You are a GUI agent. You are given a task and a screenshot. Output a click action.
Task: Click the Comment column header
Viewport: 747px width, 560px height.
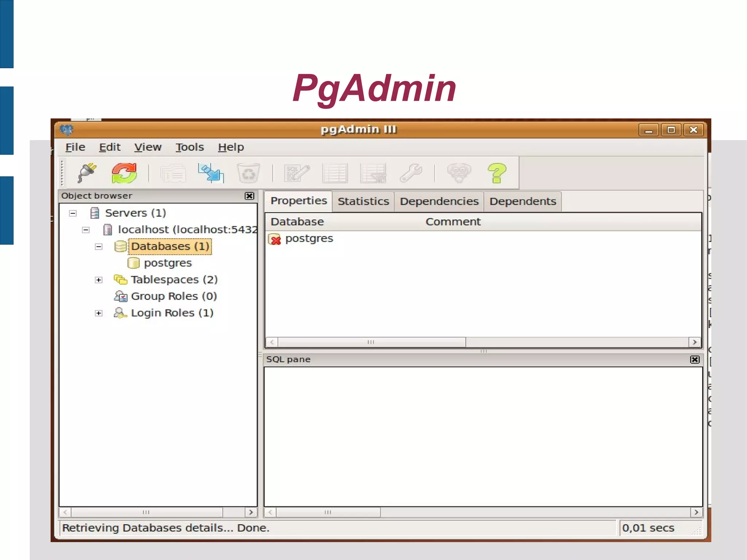(453, 221)
